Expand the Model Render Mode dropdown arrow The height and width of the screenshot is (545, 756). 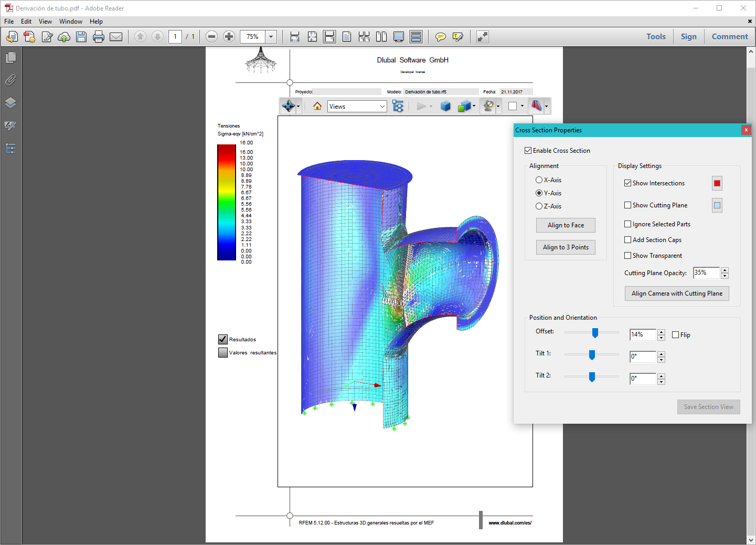point(474,107)
